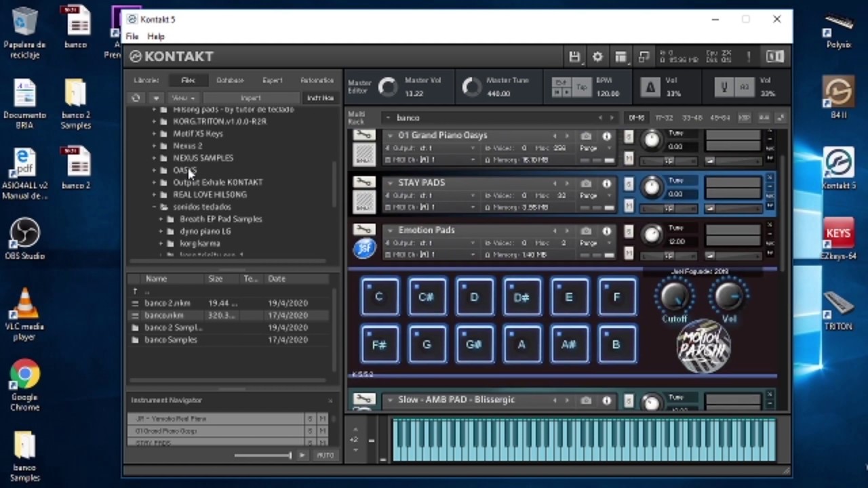
Task: Select the banco 2.nkm file row
Action: click(229, 303)
